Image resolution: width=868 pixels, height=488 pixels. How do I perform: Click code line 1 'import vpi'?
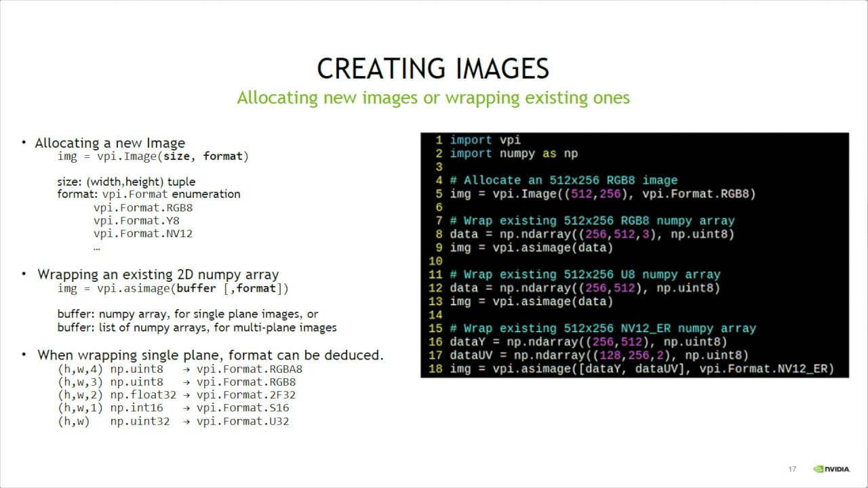485,140
